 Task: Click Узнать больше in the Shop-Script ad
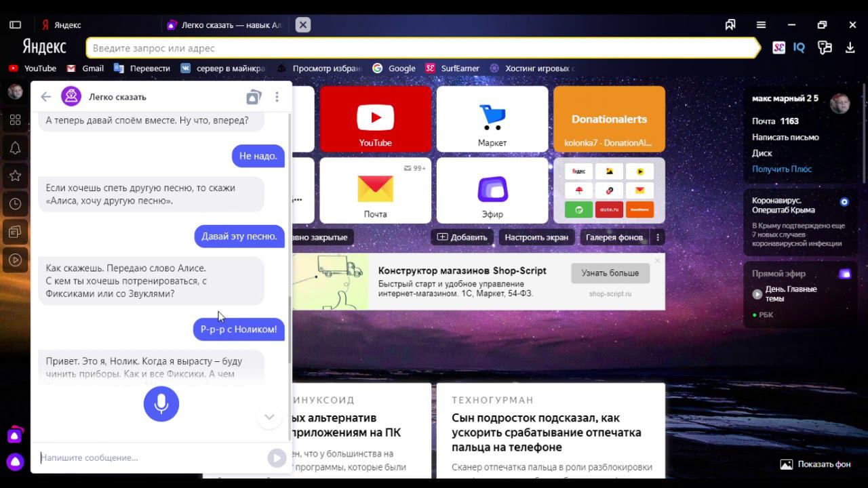(x=610, y=273)
